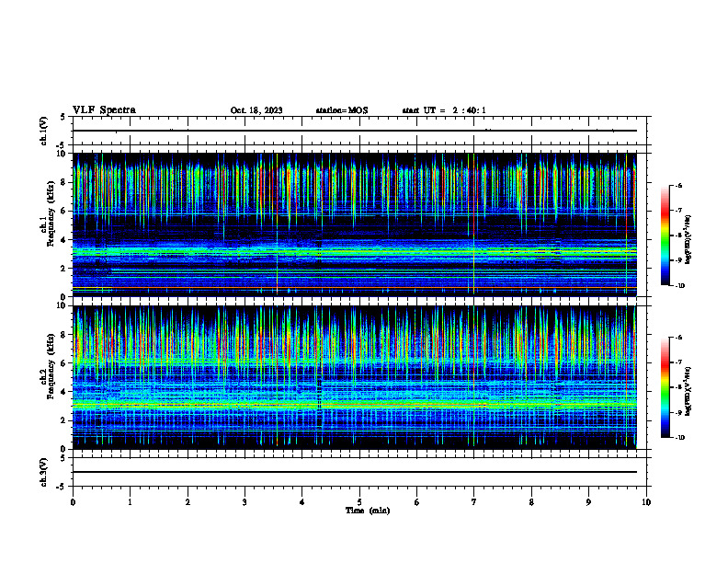Click the "ch.1(V)" axis label

44,131
